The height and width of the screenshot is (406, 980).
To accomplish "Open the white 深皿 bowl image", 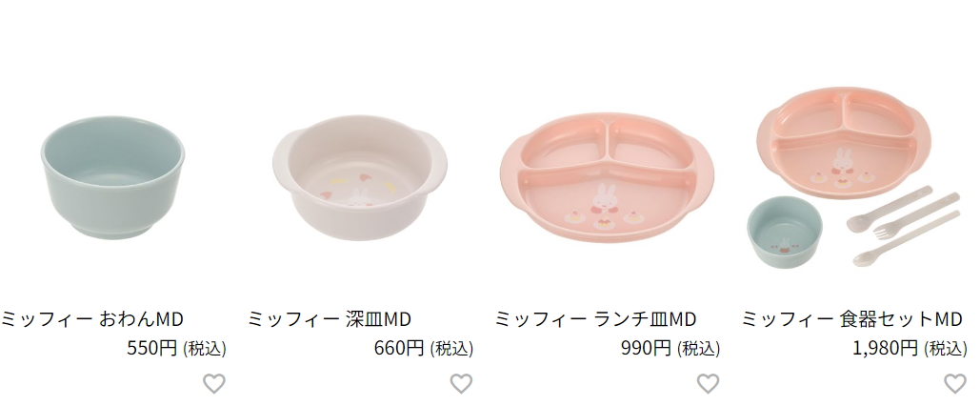I will (x=359, y=177).
